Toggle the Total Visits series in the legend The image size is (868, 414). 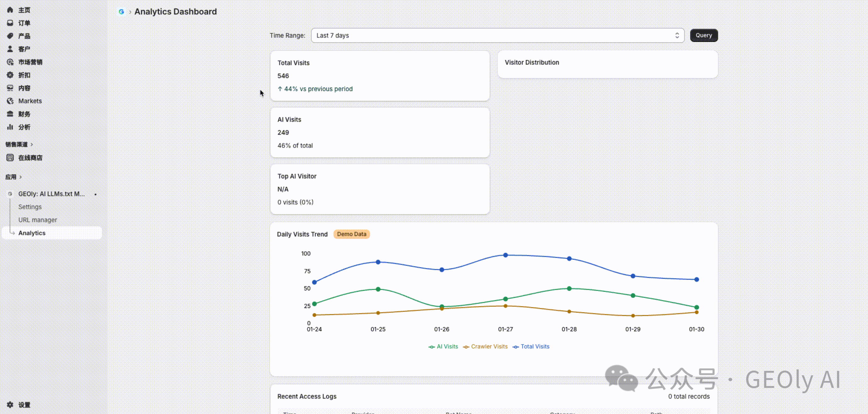coord(531,346)
